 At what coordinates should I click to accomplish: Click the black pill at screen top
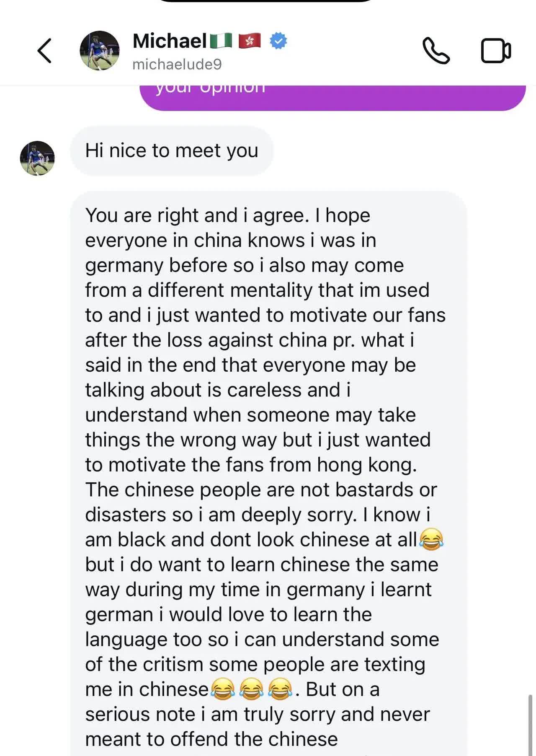coord(268,1)
